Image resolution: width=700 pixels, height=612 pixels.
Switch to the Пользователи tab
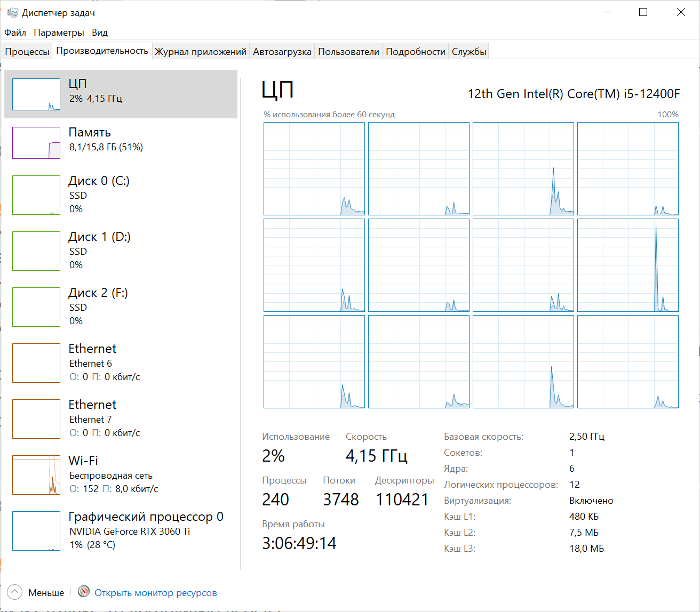coord(348,52)
